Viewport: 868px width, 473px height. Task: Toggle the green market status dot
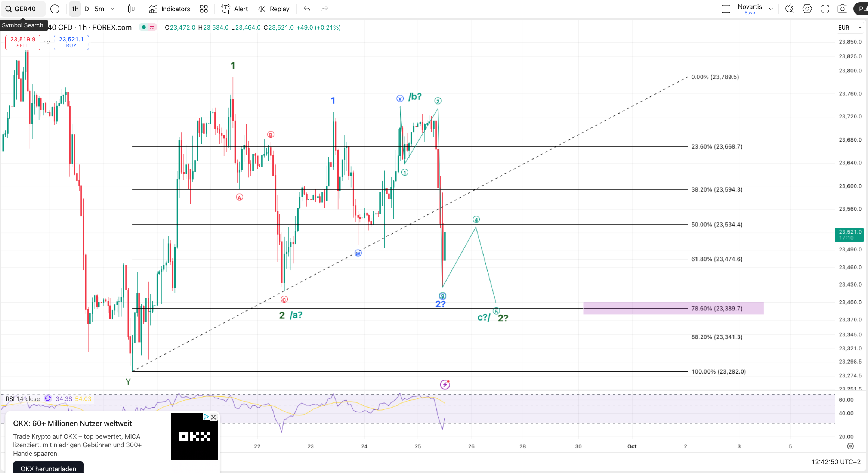click(143, 27)
